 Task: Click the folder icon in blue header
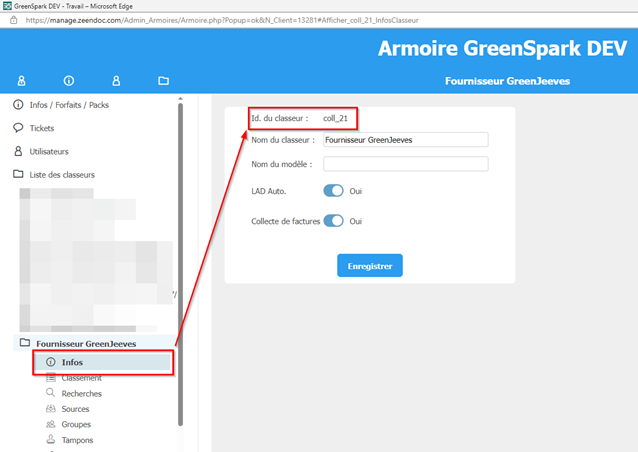point(163,81)
